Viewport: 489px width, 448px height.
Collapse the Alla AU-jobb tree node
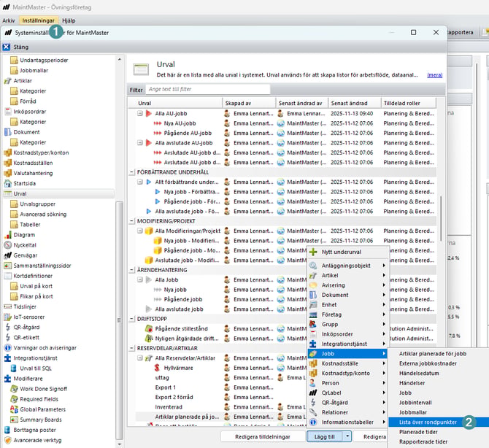click(140, 114)
